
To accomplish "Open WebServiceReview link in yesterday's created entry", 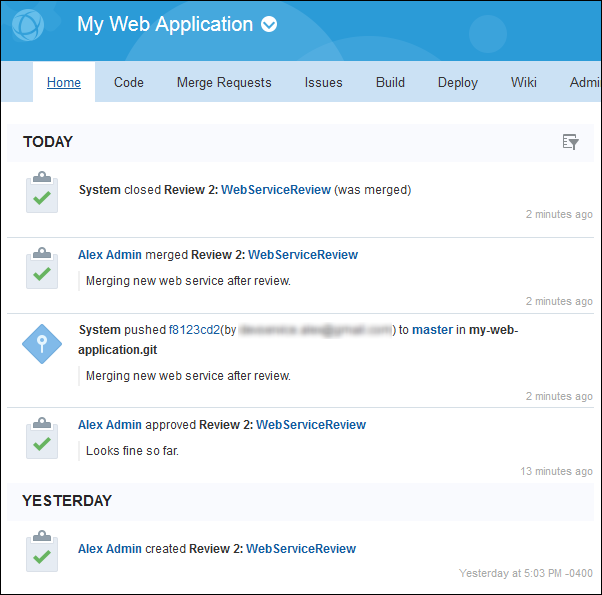I will (x=301, y=548).
